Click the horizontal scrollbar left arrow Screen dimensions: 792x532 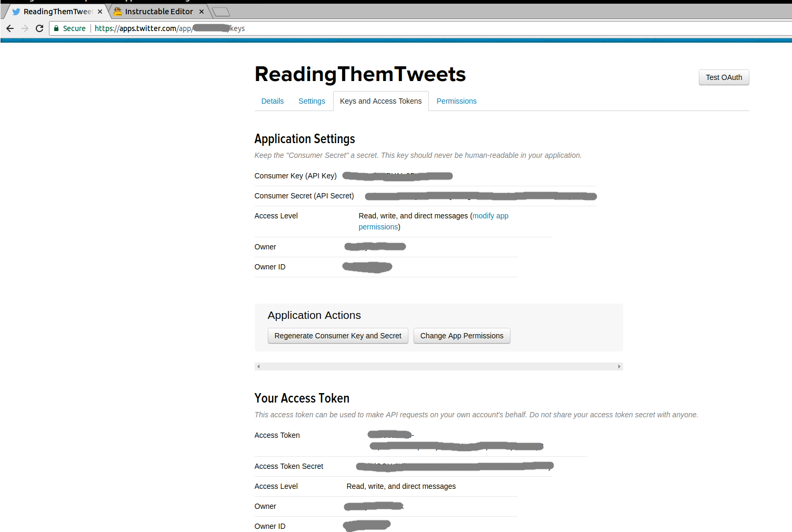pos(258,366)
